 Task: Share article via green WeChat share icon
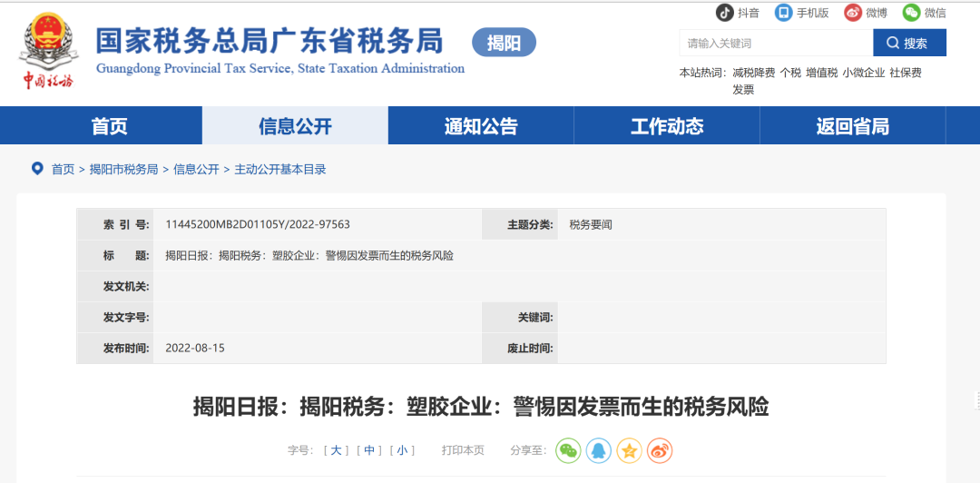tap(568, 450)
